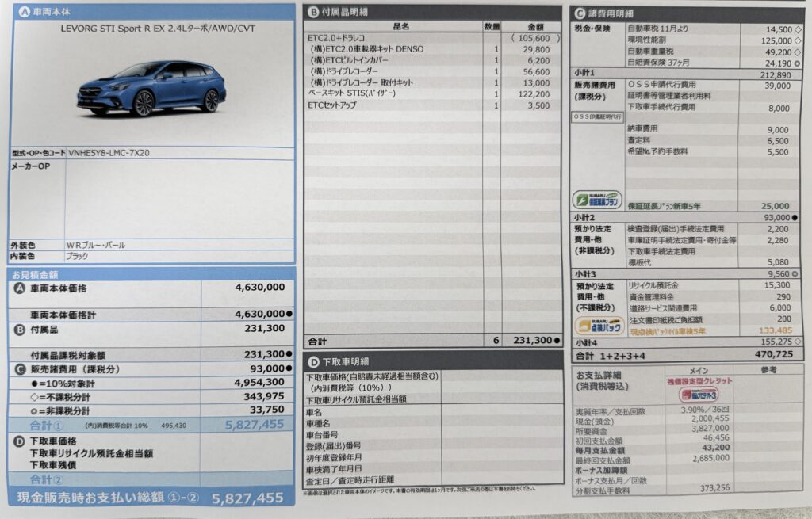Click the exterior color WRブルー・パール
The width and height of the screenshot is (812, 519).
coord(96,245)
